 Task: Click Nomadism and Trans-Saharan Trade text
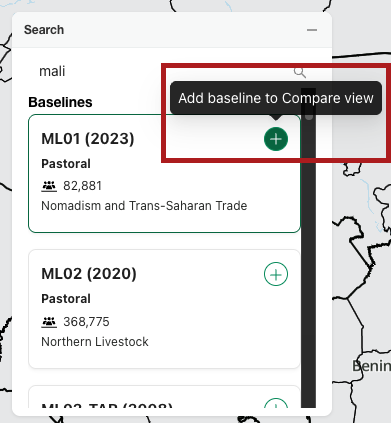point(144,206)
